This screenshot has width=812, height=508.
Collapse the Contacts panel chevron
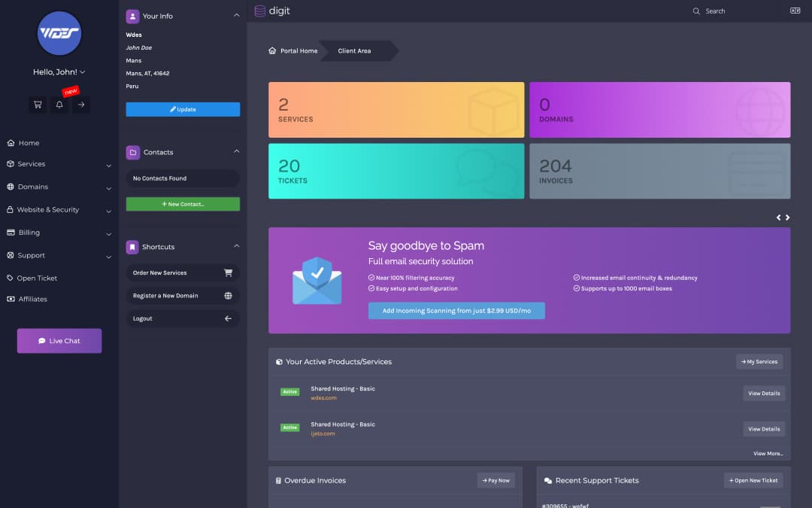coord(237,151)
